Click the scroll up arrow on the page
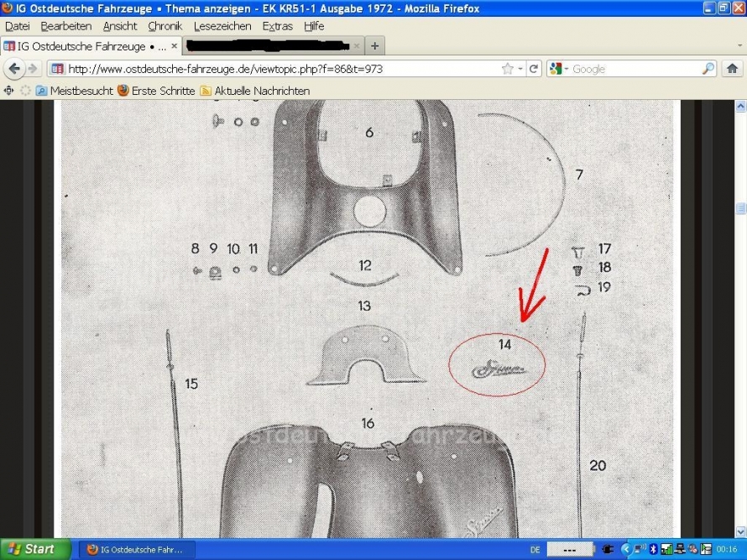 pos(740,106)
